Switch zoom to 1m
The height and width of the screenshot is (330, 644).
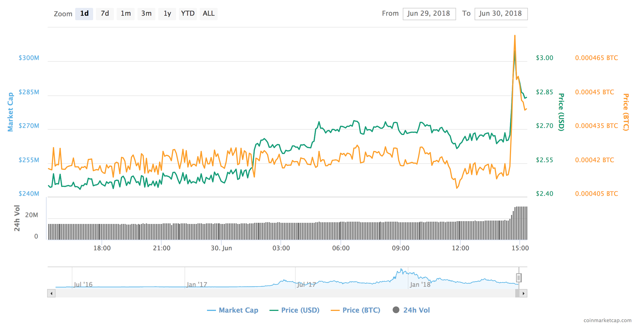pyautogui.click(x=126, y=14)
